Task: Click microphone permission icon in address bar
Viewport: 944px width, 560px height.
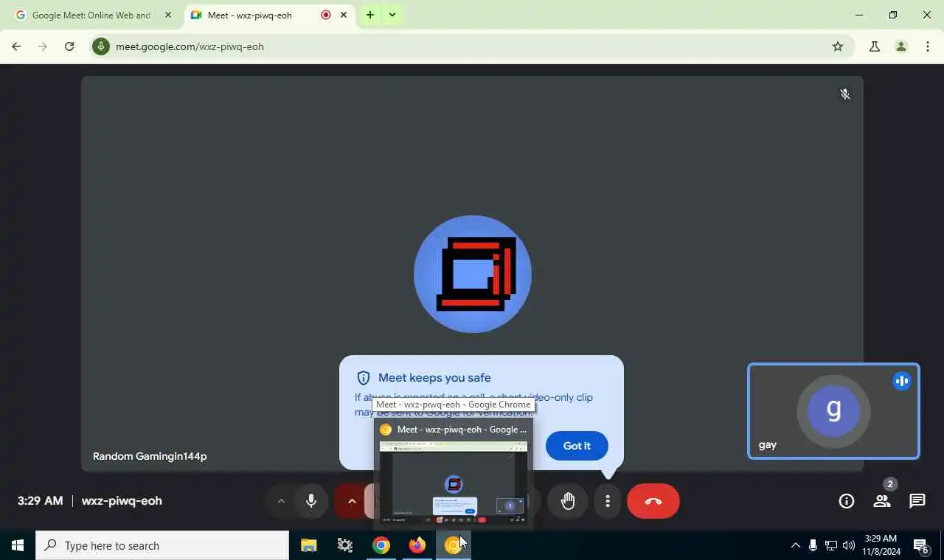Action: coord(101,46)
